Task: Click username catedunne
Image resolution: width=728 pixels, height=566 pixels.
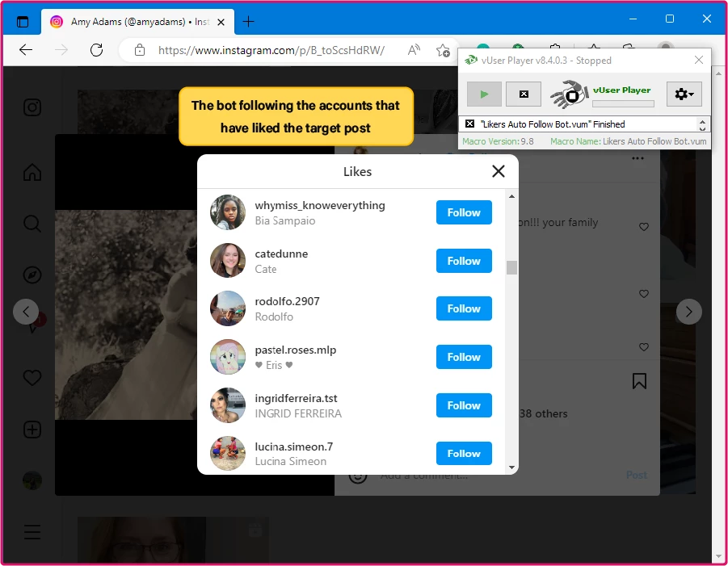Action: 281,254
